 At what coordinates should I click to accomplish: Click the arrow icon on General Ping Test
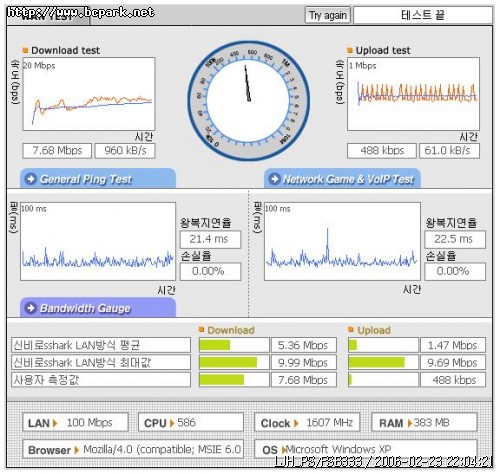click(31, 179)
